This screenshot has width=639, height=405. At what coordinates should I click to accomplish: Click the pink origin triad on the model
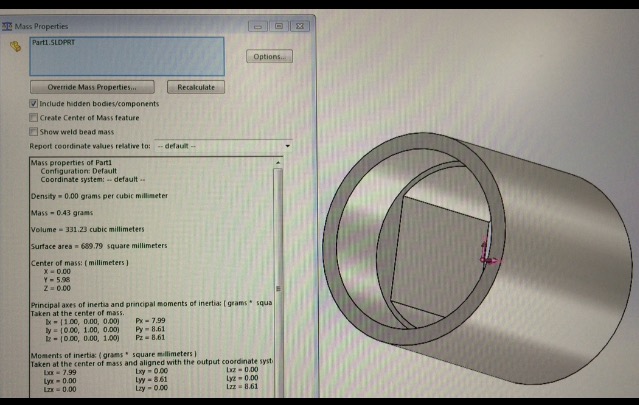point(489,253)
